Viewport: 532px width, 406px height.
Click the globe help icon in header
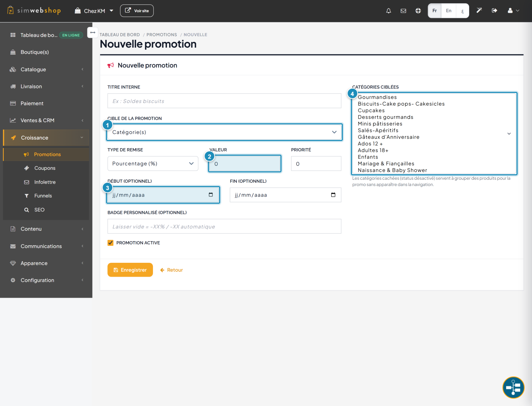point(418,11)
